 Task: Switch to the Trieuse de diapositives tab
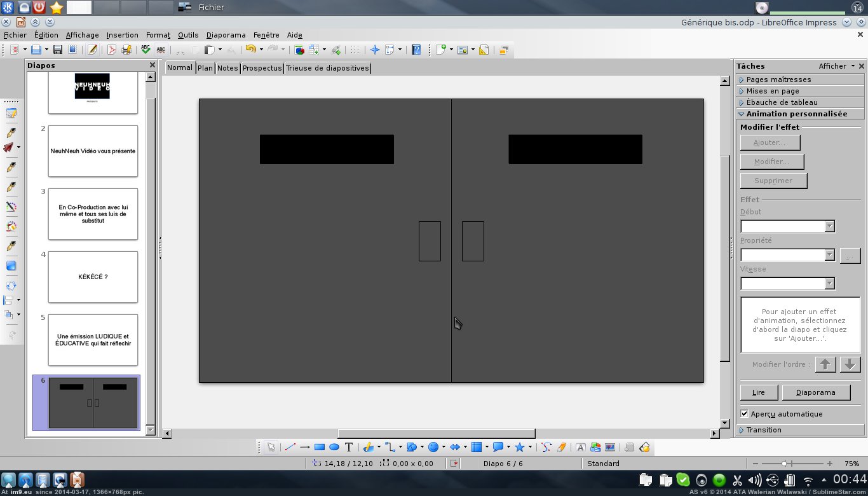[327, 68]
